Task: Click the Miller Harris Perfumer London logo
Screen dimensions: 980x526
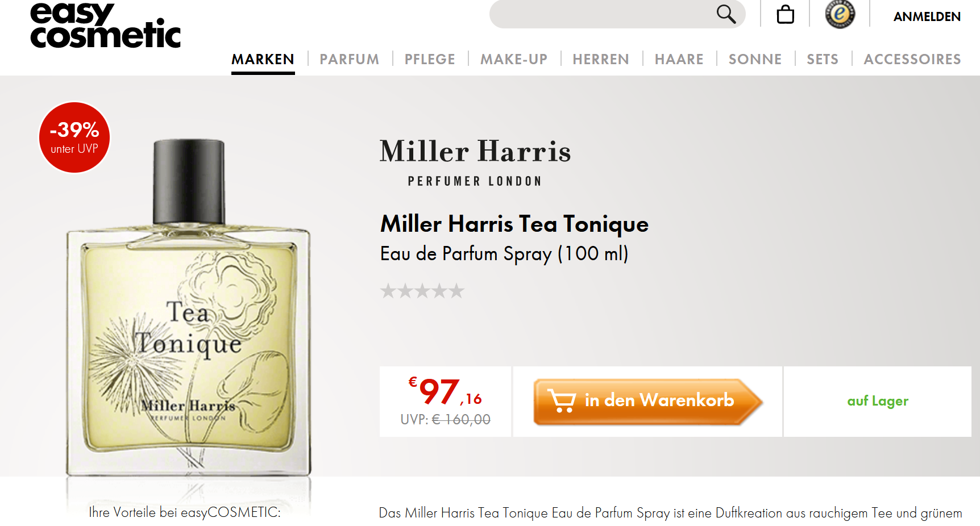Action: tap(475, 162)
